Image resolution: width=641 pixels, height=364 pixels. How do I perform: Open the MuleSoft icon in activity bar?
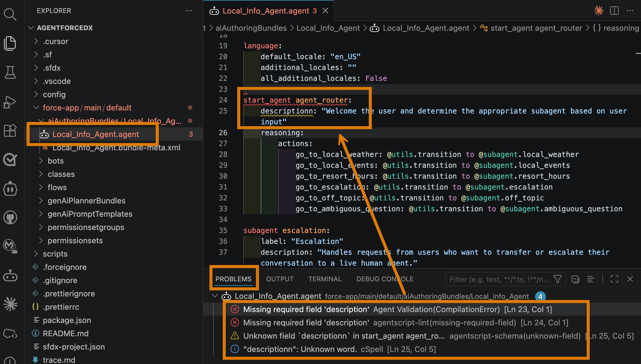pyautogui.click(x=10, y=246)
